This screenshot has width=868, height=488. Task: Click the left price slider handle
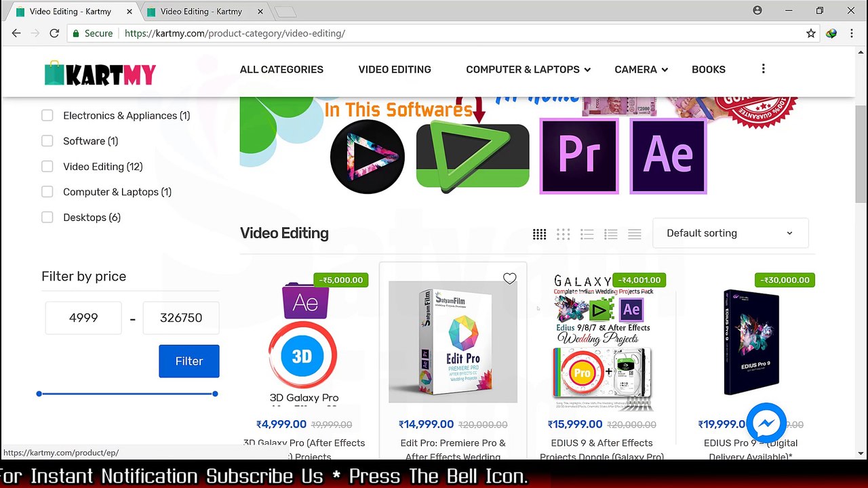click(x=39, y=394)
